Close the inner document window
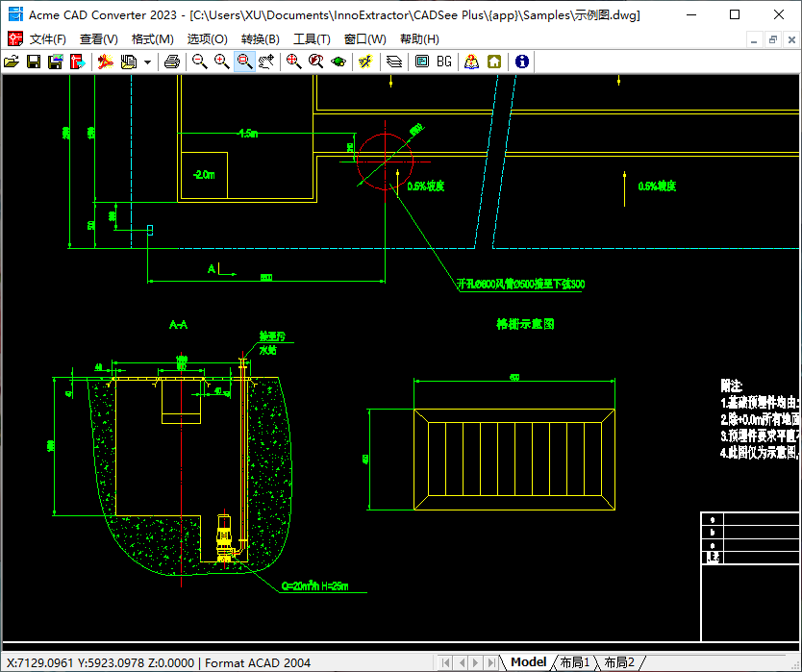 pos(791,39)
